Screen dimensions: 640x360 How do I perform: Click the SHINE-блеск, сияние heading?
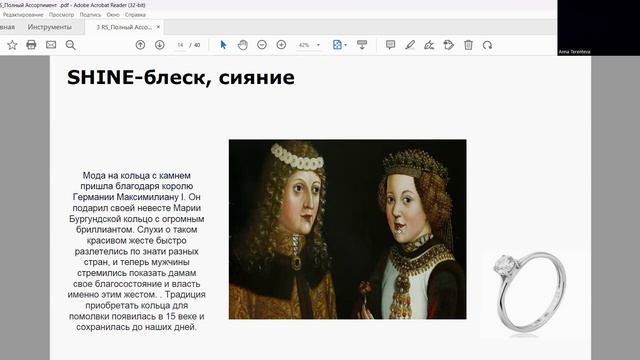[180, 78]
